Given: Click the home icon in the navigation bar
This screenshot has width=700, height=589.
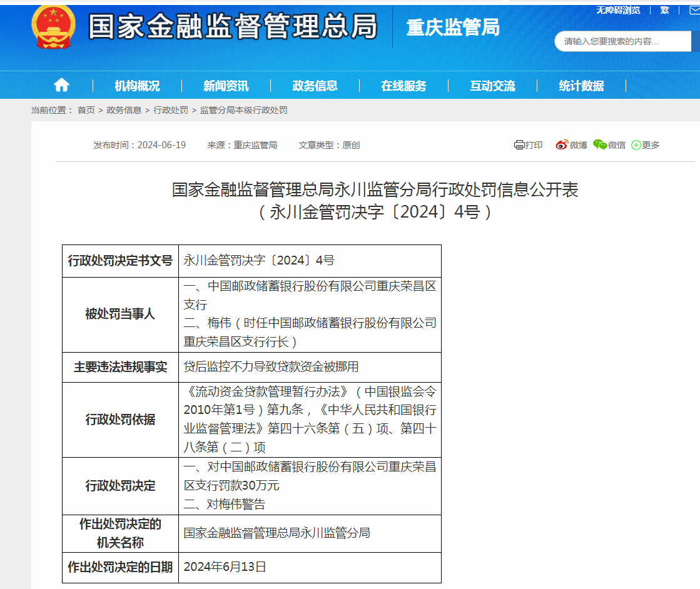Looking at the screenshot, I should point(61,85).
